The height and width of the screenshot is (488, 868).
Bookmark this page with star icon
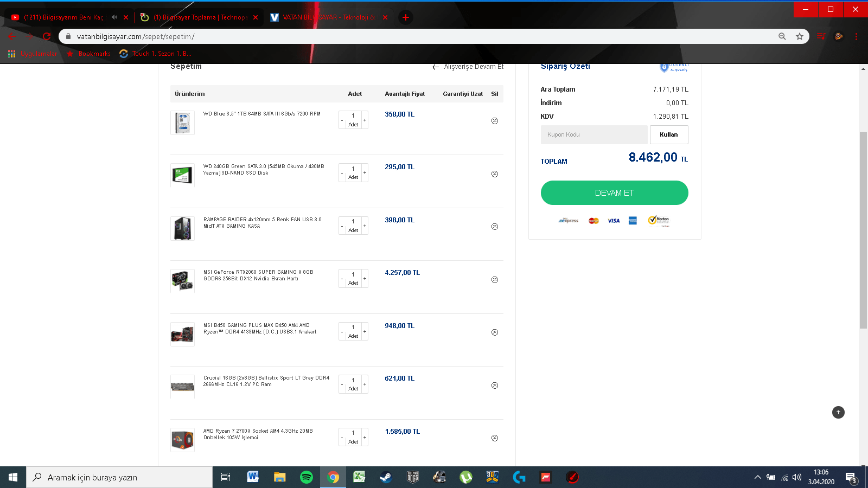pyautogui.click(x=800, y=36)
